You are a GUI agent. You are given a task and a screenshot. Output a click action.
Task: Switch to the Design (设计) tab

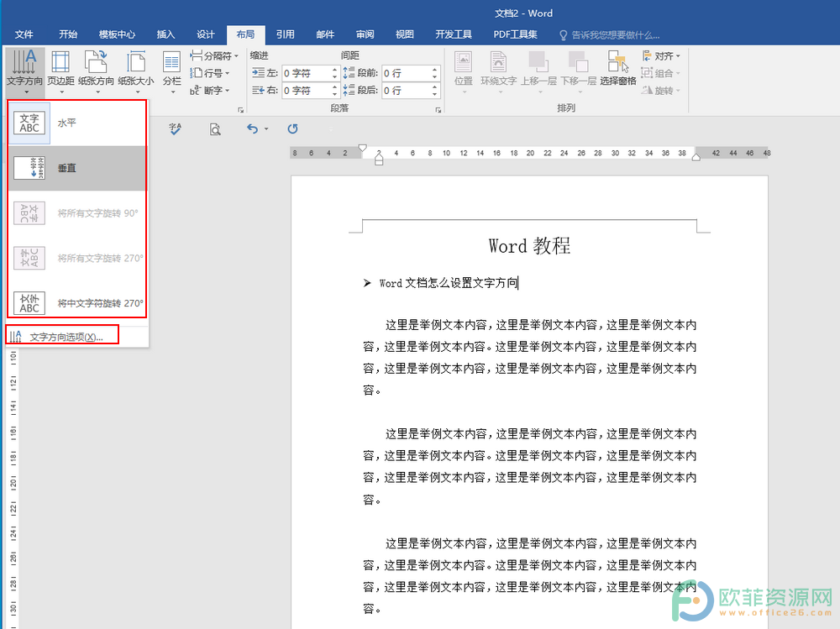point(205,34)
